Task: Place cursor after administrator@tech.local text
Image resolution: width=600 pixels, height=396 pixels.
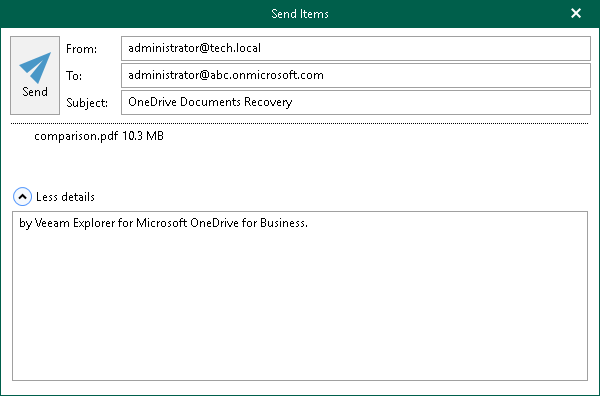Action: (262, 48)
